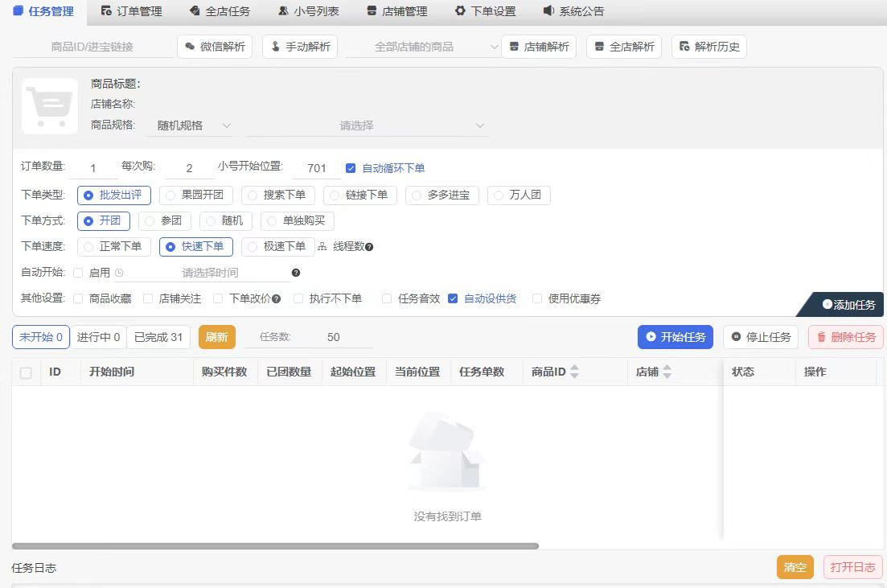Screen dimensions: 887x588
Task: Sort the table by 店铺 arrows
Action: pos(667,372)
